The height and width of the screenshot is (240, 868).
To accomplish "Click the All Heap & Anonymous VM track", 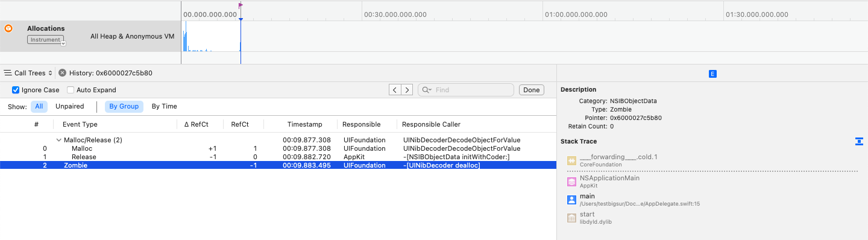I will (132, 36).
